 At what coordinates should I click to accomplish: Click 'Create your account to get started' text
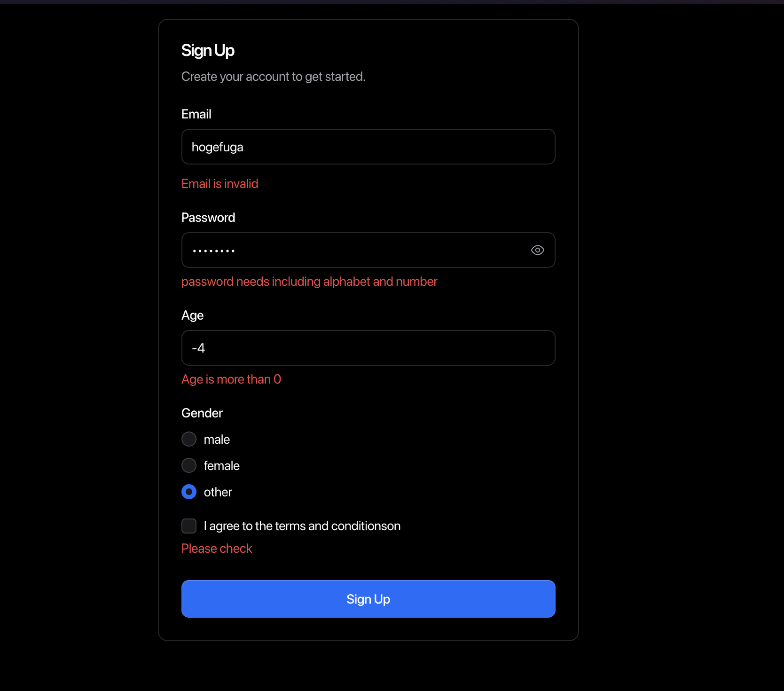click(x=273, y=76)
